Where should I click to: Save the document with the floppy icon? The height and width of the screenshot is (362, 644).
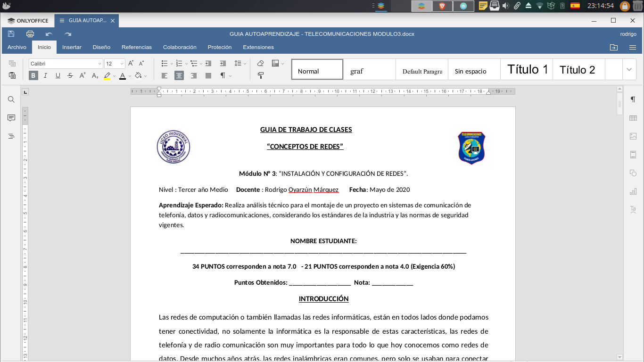[11, 34]
